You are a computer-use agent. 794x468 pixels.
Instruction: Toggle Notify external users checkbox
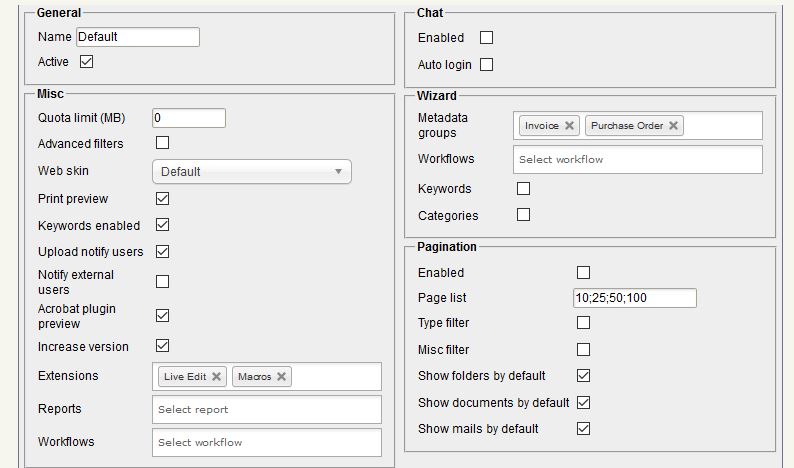pyautogui.click(x=163, y=282)
